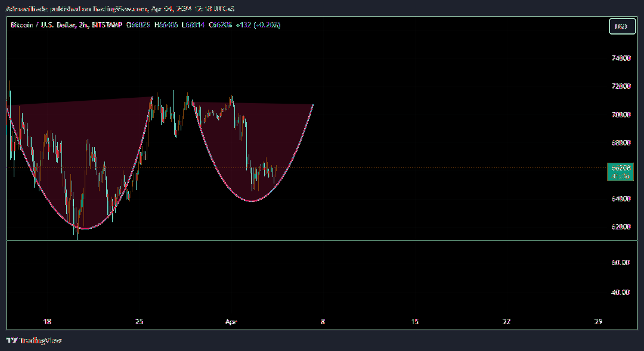
Task: Click the Bitcoin / U.S. Dollar symbol title
Action: [x=43, y=25]
